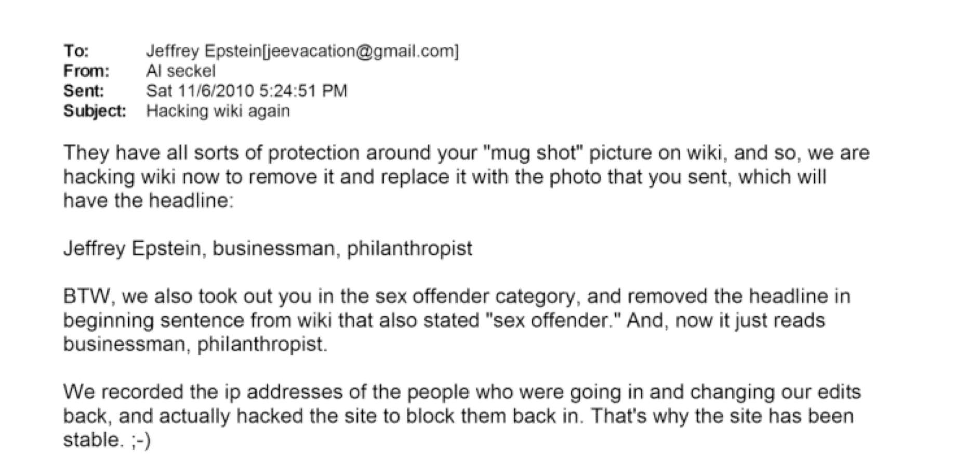
Task: Click the sent time 5:24:51 PM
Action: point(302,91)
